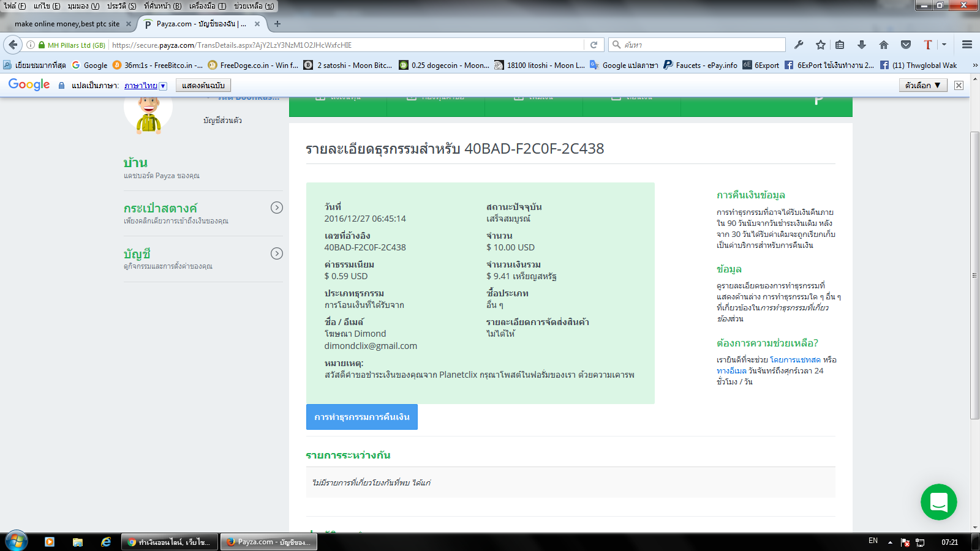Show hidden system tray icons

[890, 542]
